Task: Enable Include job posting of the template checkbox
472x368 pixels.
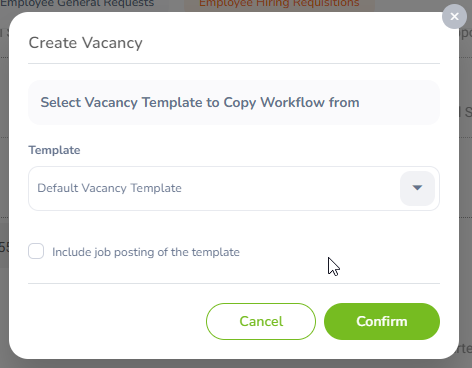Action: [36, 251]
